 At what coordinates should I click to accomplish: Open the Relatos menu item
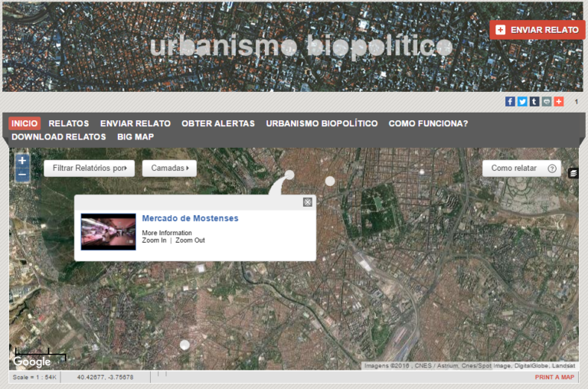pos(69,123)
